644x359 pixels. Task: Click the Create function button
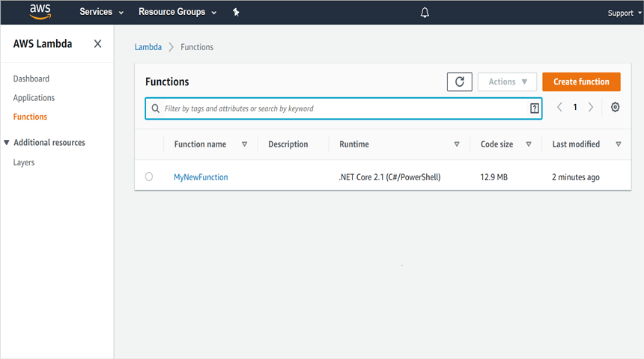click(581, 82)
